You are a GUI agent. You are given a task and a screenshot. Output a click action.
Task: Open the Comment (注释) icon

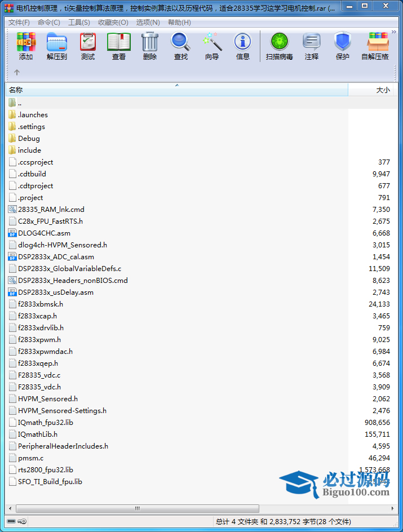tap(311, 46)
